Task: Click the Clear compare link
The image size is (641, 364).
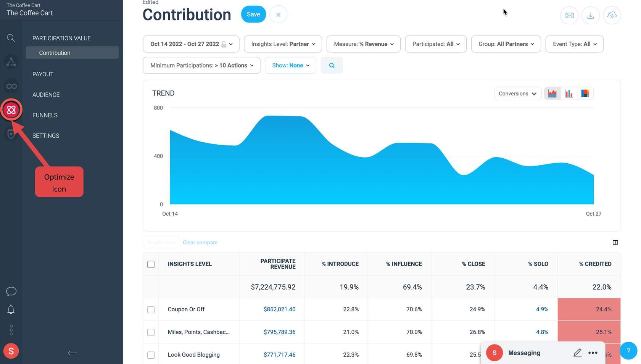Action: tap(200, 243)
